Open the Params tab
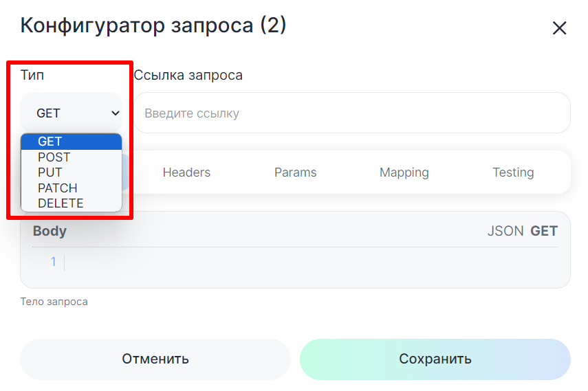 (295, 172)
